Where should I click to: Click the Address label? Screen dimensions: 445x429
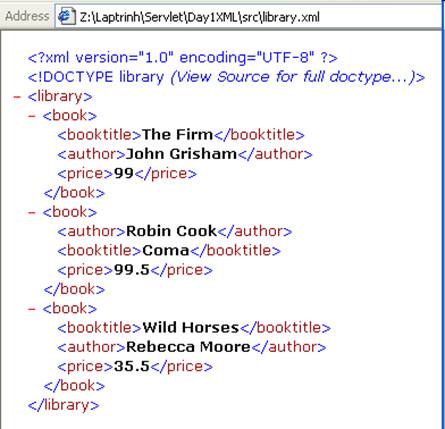click(27, 16)
